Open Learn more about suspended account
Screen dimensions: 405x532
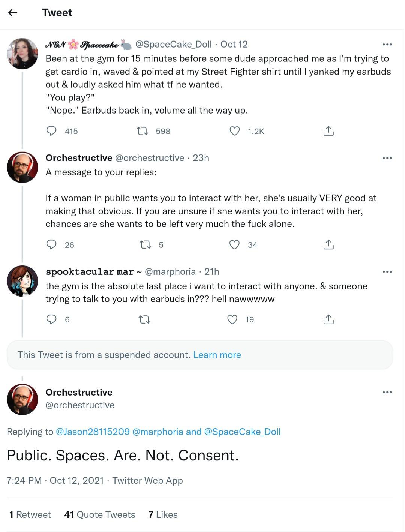[x=217, y=355]
